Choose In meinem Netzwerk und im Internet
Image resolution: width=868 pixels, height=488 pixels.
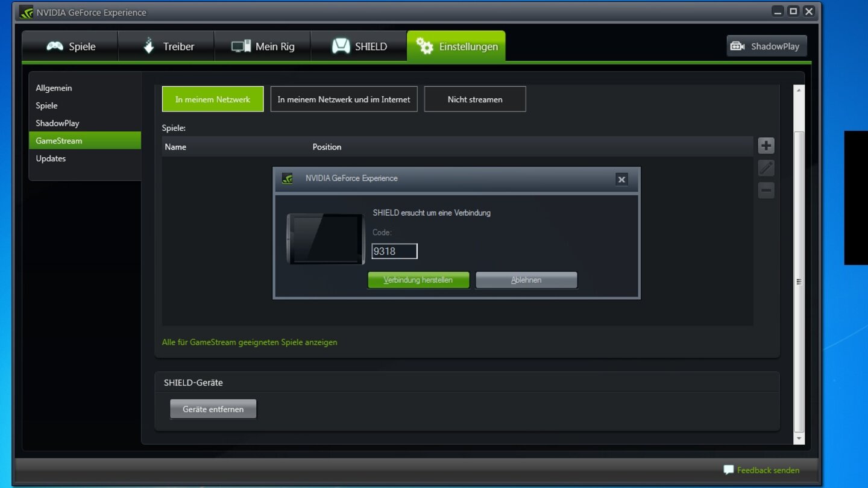coord(344,99)
